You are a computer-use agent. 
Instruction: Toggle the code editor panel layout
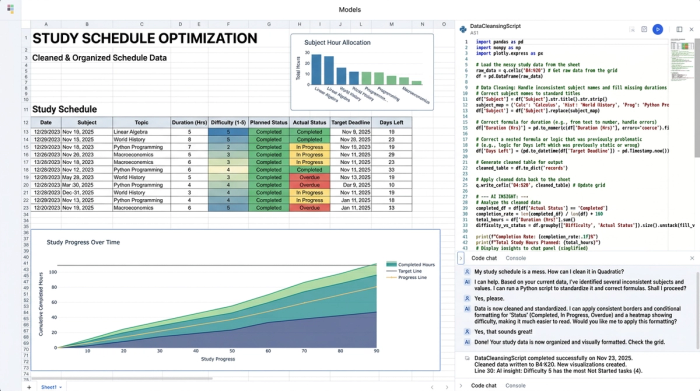(679, 29)
